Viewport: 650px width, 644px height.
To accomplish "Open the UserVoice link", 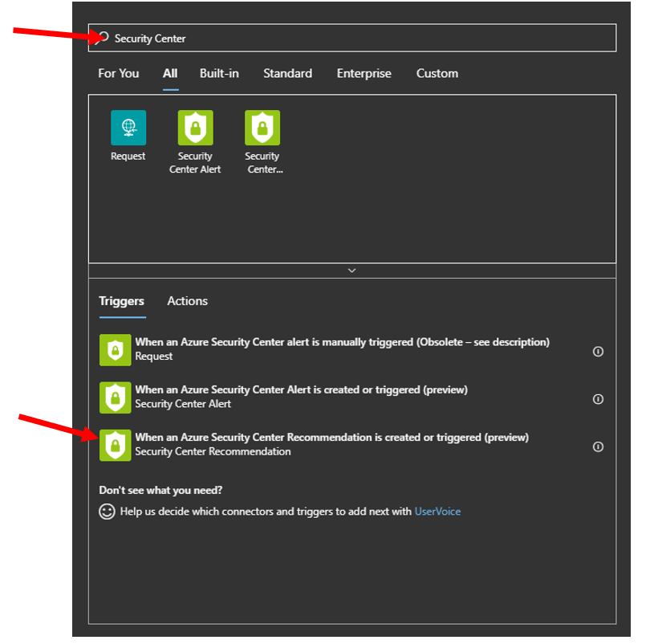I will [437, 512].
